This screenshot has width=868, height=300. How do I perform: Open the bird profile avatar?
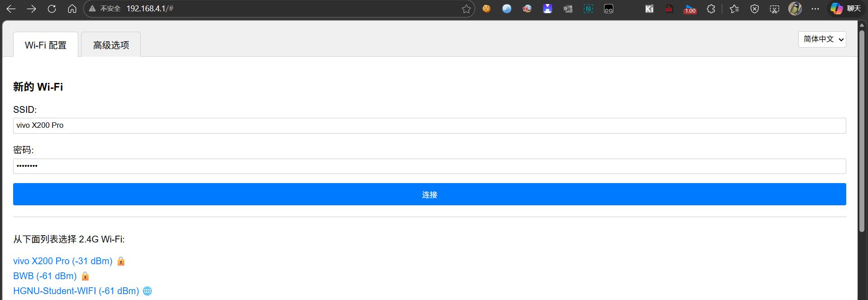coord(795,9)
